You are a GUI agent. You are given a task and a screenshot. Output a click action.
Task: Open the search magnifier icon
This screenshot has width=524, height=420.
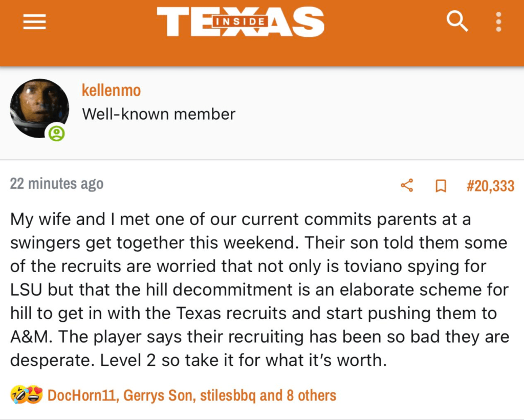tap(456, 21)
